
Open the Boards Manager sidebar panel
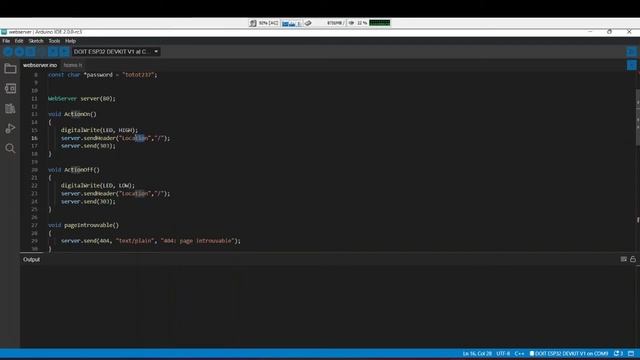tap(10, 89)
